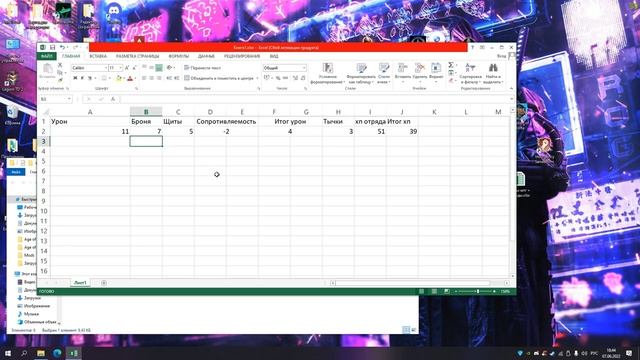The image size is (640, 360).
Task: Open the font color dropdown arrow
Action: click(x=136, y=78)
